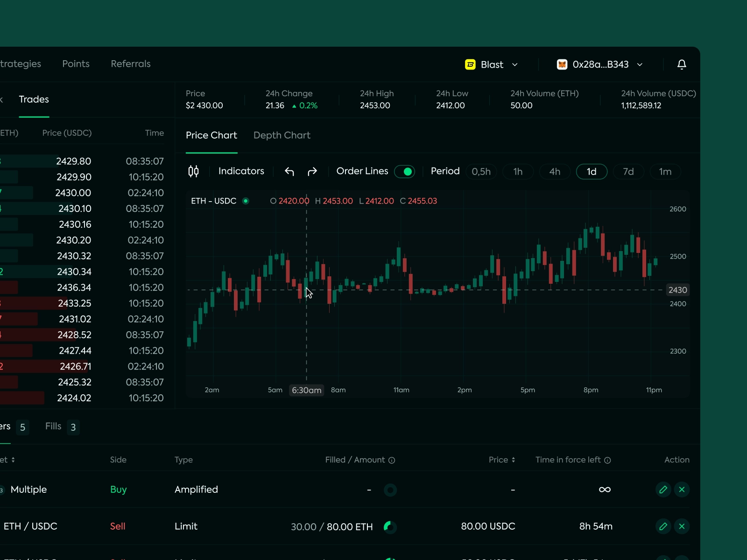Select the trade row priced 2426.71
Screen dimensions: 747x560
click(82, 367)
